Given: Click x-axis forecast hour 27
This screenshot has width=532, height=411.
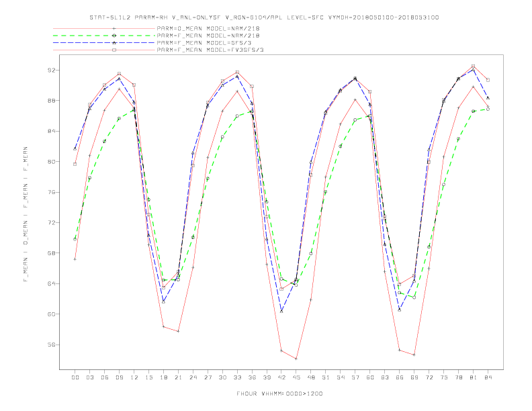Looking at the screenshot, I should (x=208, y=377).
